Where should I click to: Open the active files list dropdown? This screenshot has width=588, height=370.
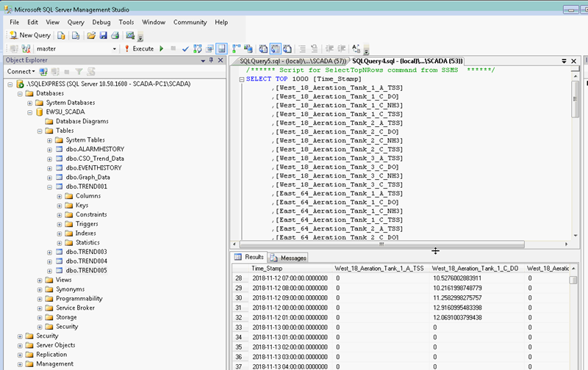564,61
